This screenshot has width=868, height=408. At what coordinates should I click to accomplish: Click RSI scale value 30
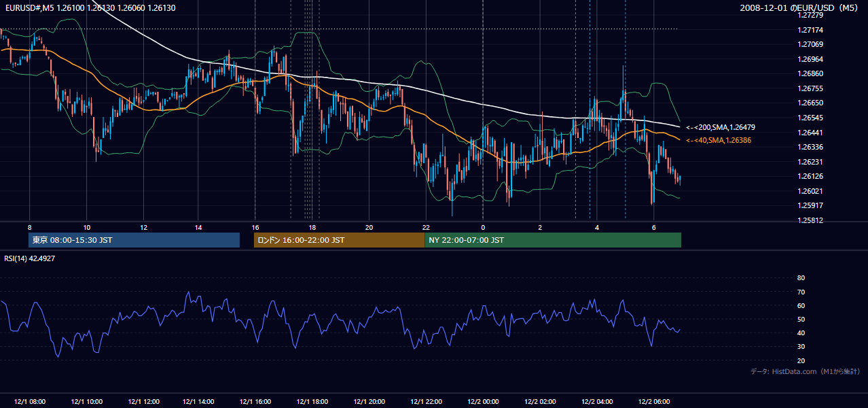point(801,347)
